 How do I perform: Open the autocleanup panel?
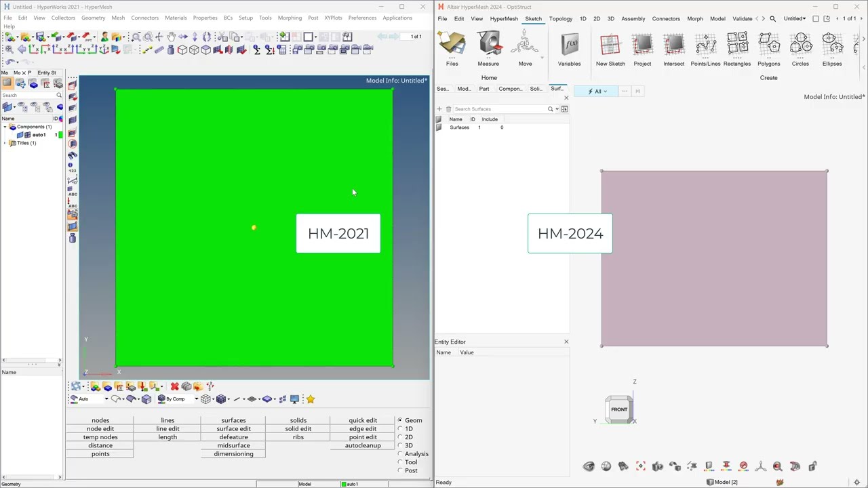coord(363,445)
